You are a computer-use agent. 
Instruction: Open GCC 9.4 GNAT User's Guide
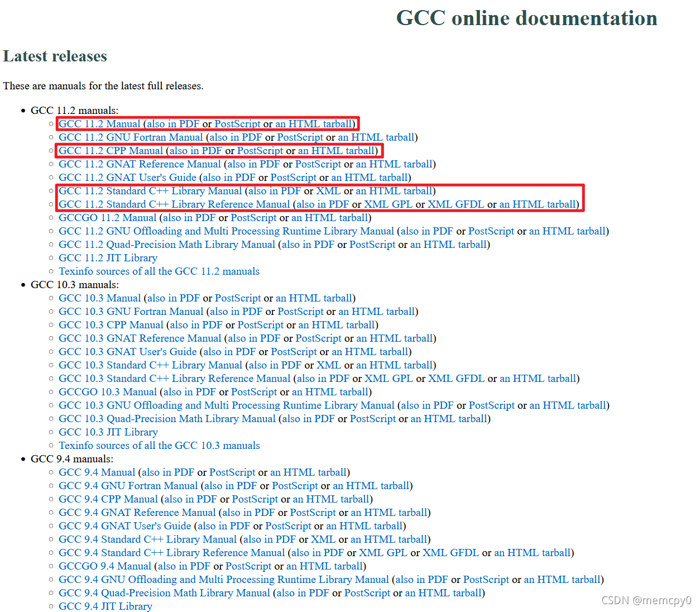pos(125,526)
